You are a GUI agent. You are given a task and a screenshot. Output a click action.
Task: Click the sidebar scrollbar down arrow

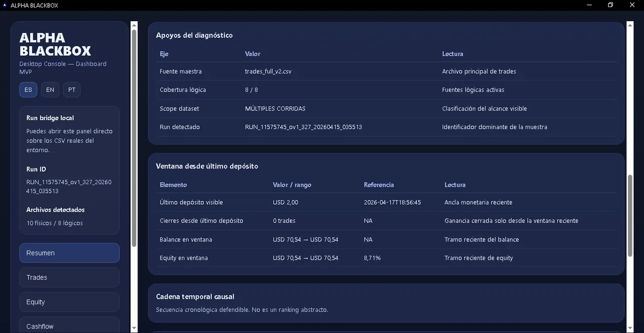pos(134,328)
